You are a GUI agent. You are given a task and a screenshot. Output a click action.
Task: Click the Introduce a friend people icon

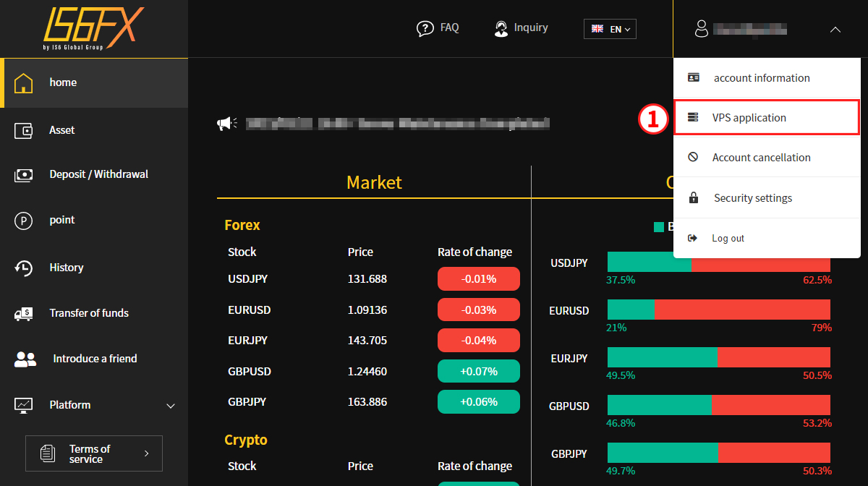[x=25, y=359]
